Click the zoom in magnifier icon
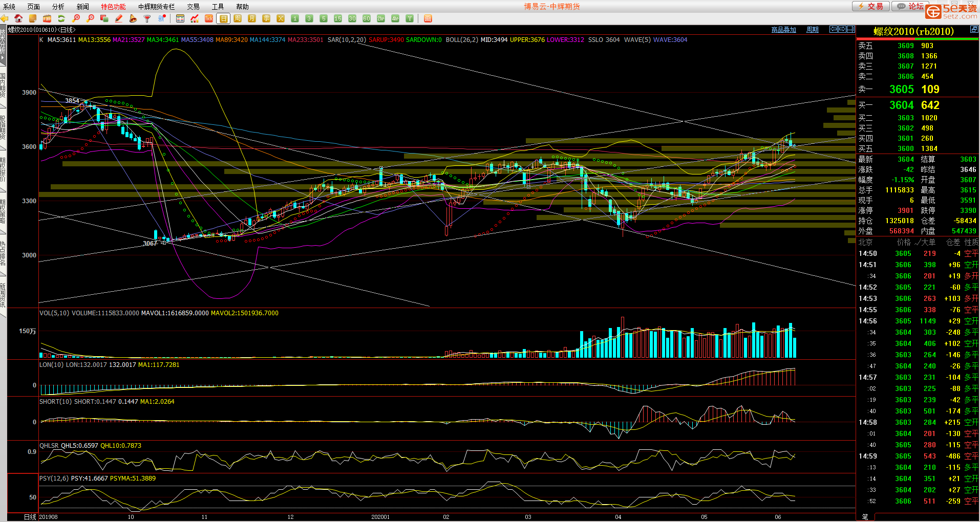 coord(76,18)
